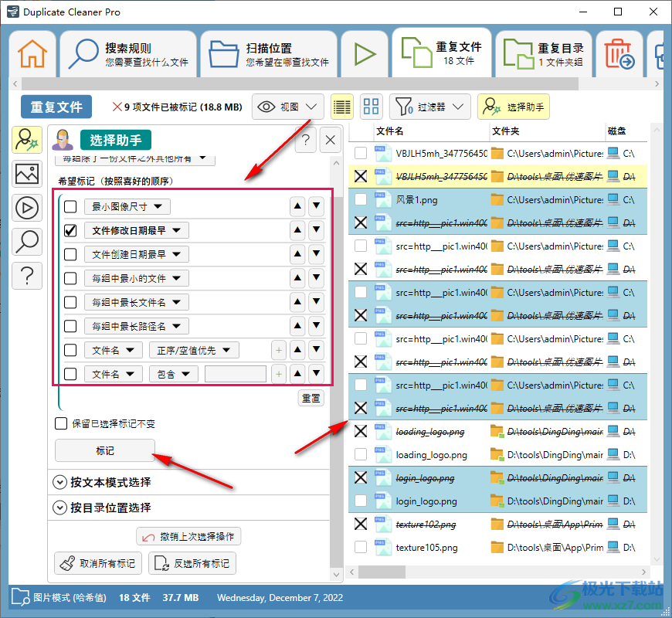Click selection panel vertical scrollbar down arrow

[337, 574]
